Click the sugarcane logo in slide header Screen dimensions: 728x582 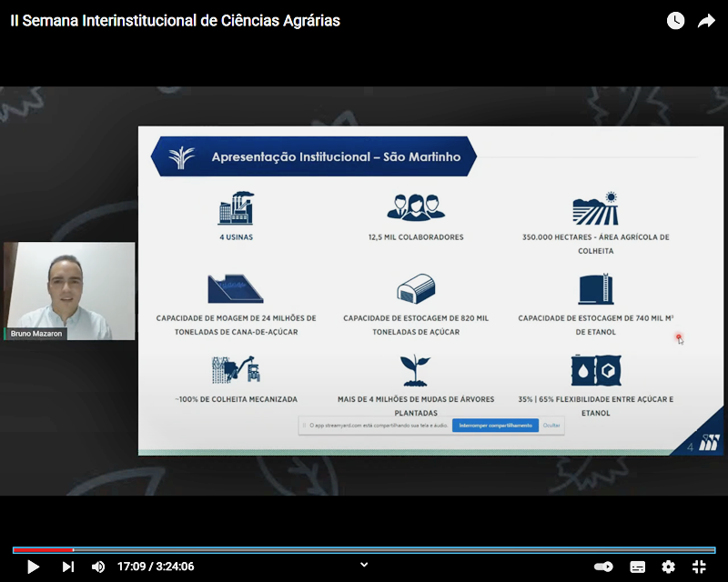pos(181,157)
